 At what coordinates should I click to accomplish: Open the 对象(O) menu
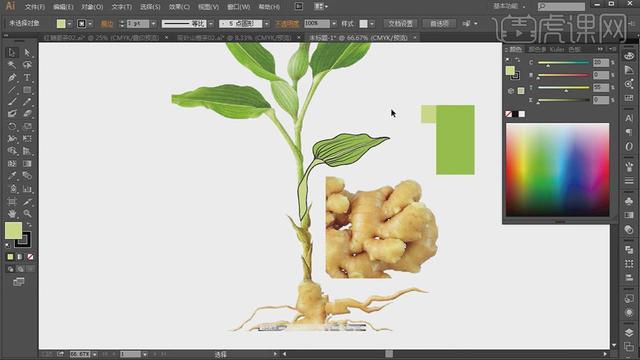(x=92, y=7)
